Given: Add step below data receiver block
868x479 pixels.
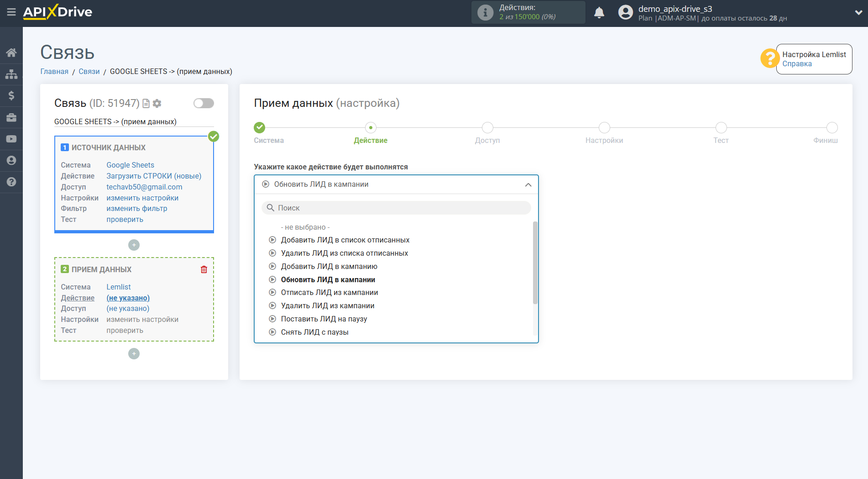Looking at the screenshot, I should coord(134,354).
